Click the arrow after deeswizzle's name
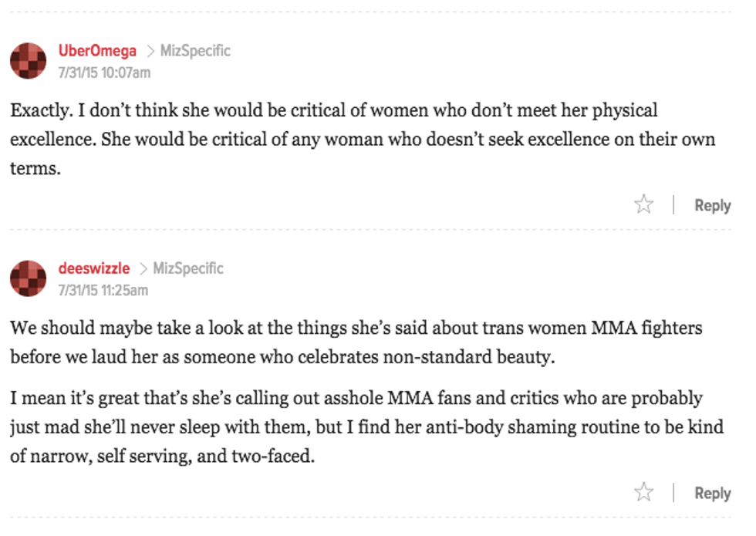The height and width of the screenshot is (536, 756). 143,269
